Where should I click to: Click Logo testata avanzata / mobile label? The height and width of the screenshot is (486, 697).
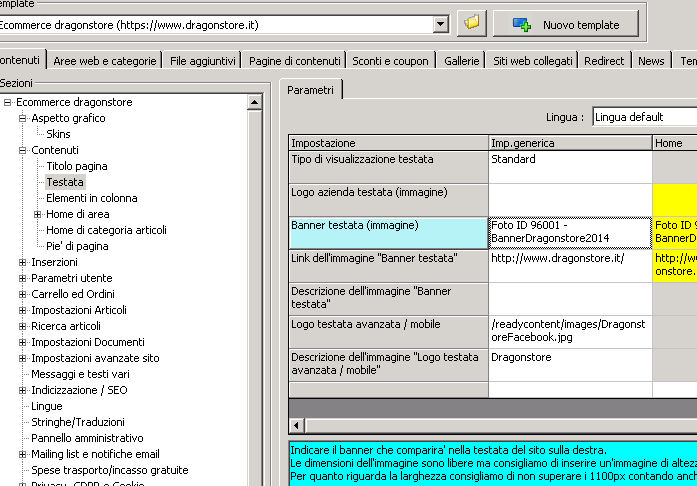click(x=389, y=332)
